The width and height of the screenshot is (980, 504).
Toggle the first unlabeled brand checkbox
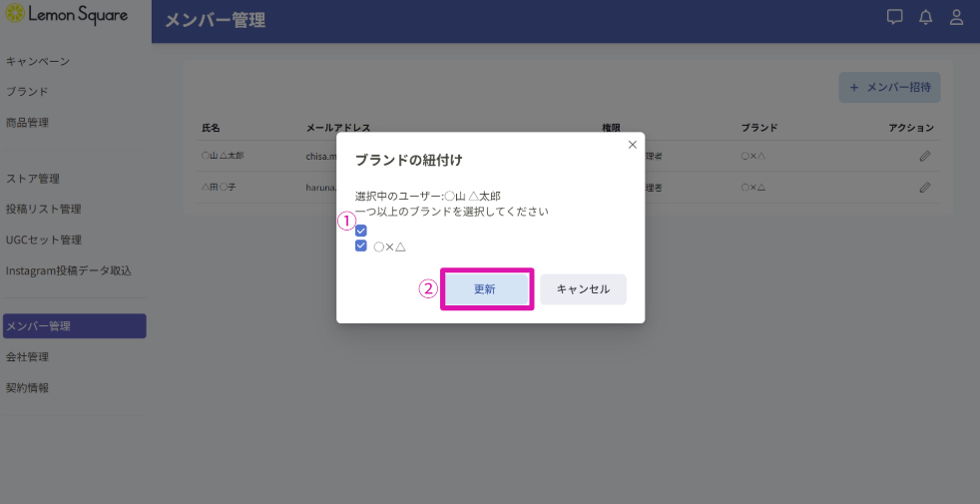[361, 231]
